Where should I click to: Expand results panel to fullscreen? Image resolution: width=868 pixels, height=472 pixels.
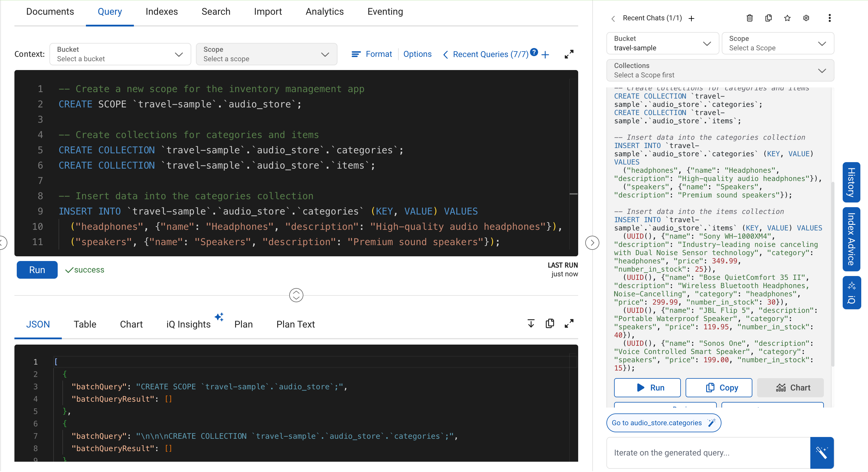coord(569,323)
